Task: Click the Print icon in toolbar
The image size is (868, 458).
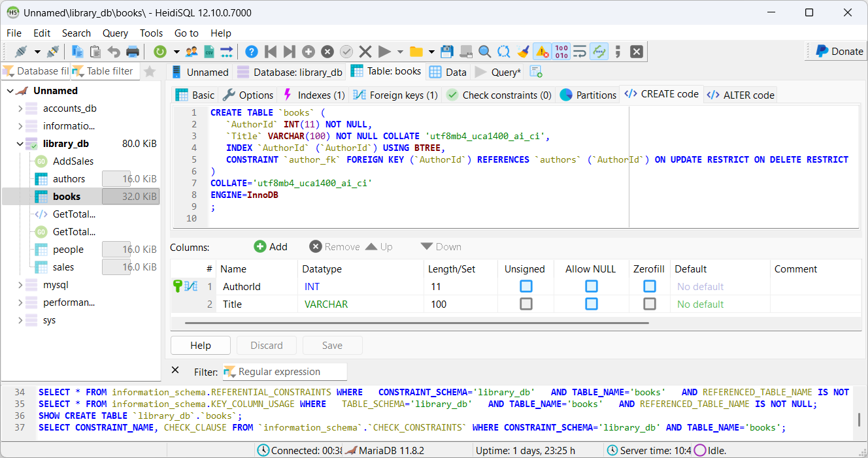Action: tap(133, 52)
